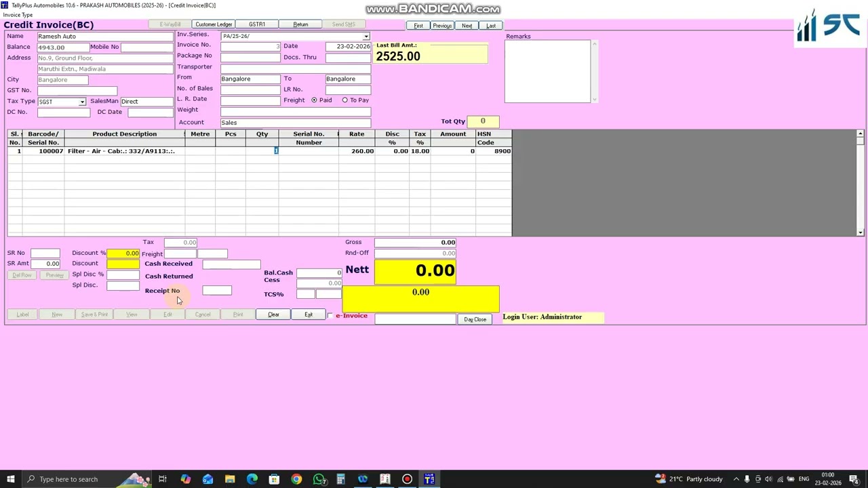Select the To Pay freight radio button
The image size is (868, 488).
coord(344,100)
